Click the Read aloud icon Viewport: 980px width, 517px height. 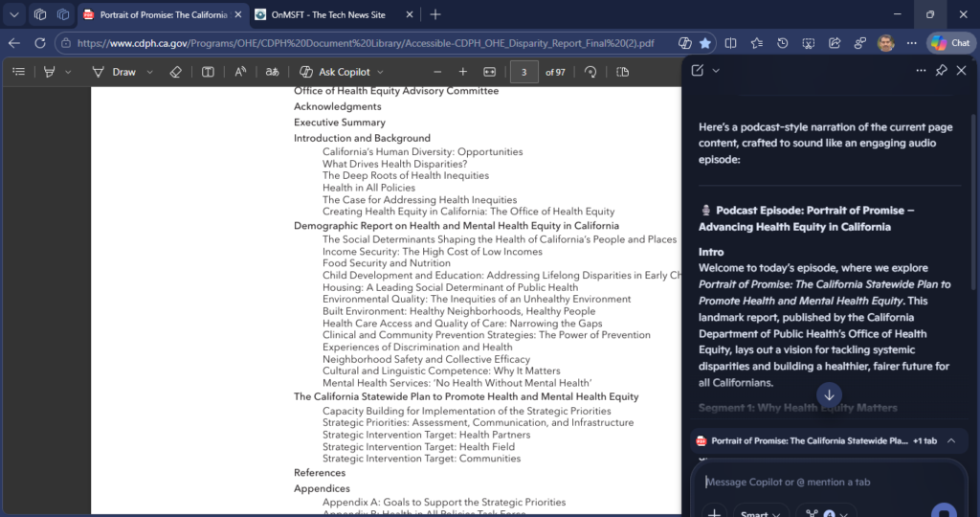240,72
